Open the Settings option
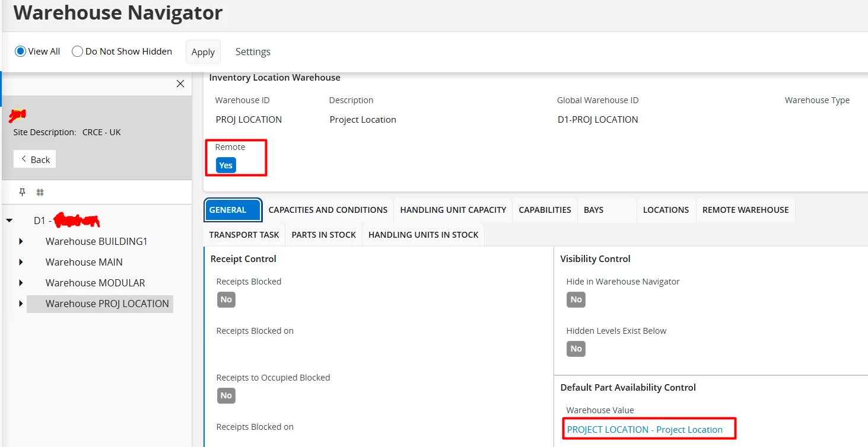Viewport: 868px width, 447px height. (x=253, y=52)
